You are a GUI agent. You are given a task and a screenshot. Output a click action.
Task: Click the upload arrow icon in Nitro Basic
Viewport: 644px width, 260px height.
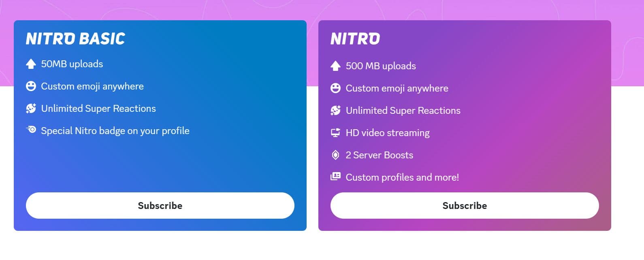click(31, 64)
